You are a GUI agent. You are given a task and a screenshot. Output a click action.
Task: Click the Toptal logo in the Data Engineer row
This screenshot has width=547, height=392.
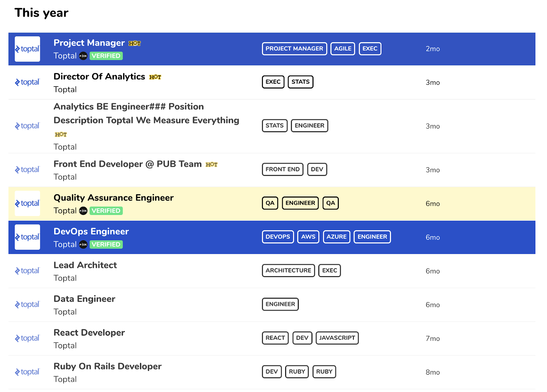point(27,305)
